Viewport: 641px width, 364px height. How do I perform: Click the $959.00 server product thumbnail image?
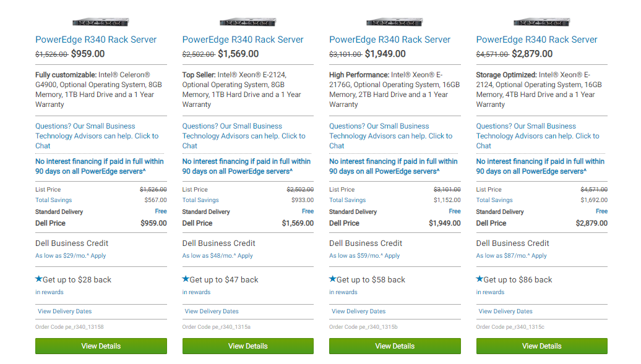pos(101,22)
